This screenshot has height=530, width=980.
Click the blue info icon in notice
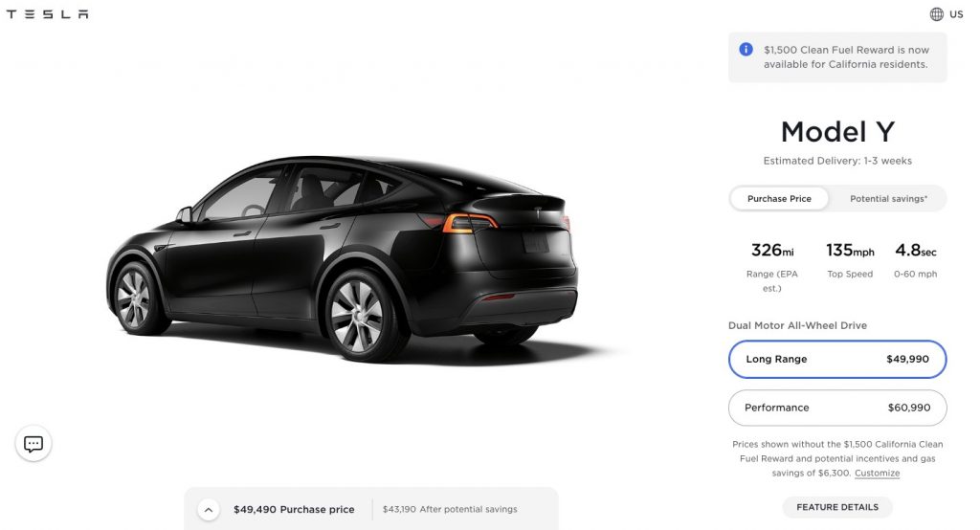click(x=746, y=50)
